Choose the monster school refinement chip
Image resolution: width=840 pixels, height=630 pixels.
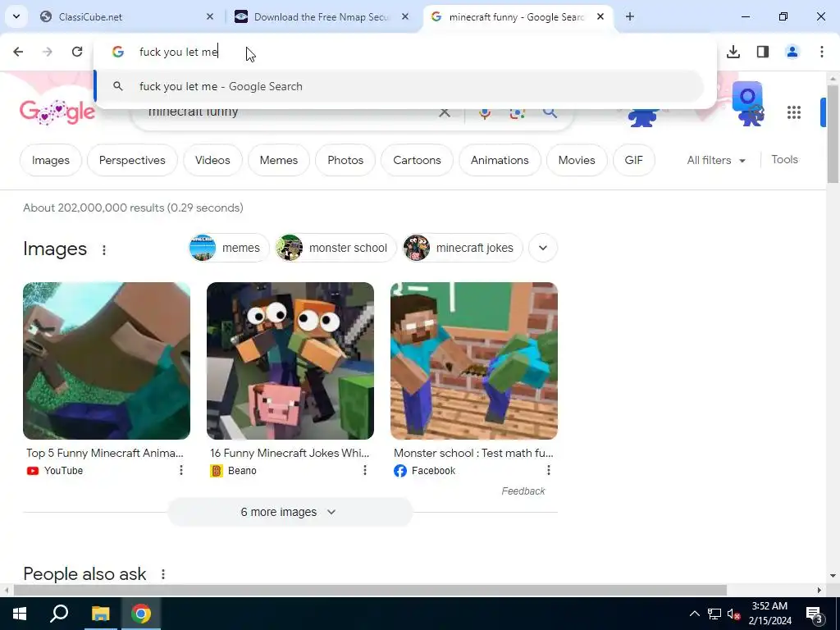point(336,248)
